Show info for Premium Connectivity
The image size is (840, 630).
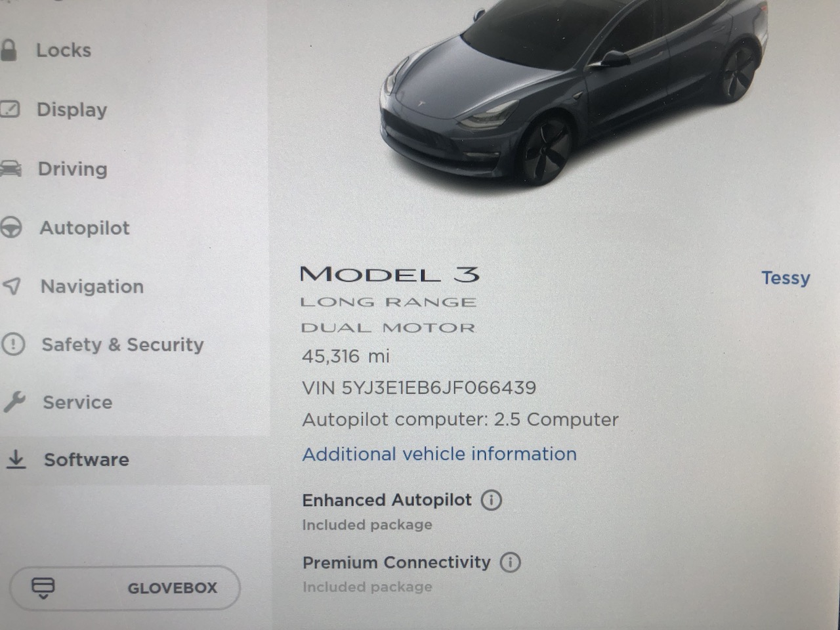(510, 562)
